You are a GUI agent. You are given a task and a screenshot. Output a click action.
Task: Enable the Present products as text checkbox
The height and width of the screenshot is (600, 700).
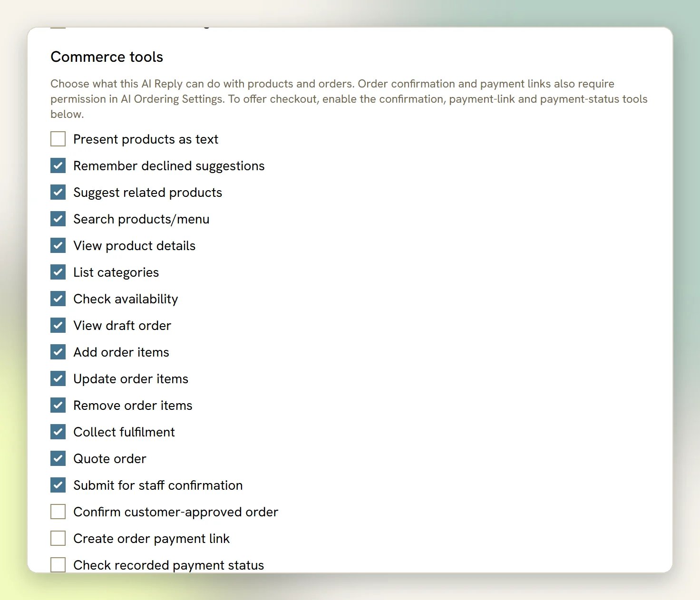58,139
